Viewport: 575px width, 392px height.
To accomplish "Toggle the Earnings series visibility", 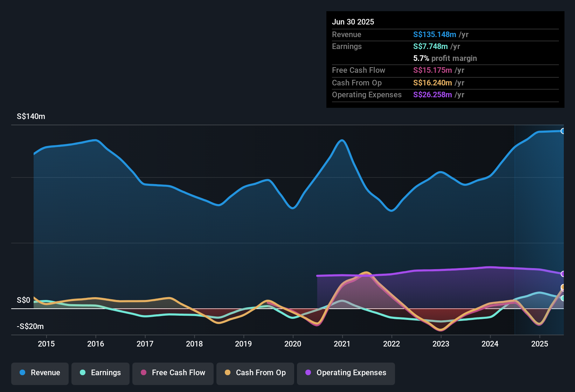I will 101,373.
